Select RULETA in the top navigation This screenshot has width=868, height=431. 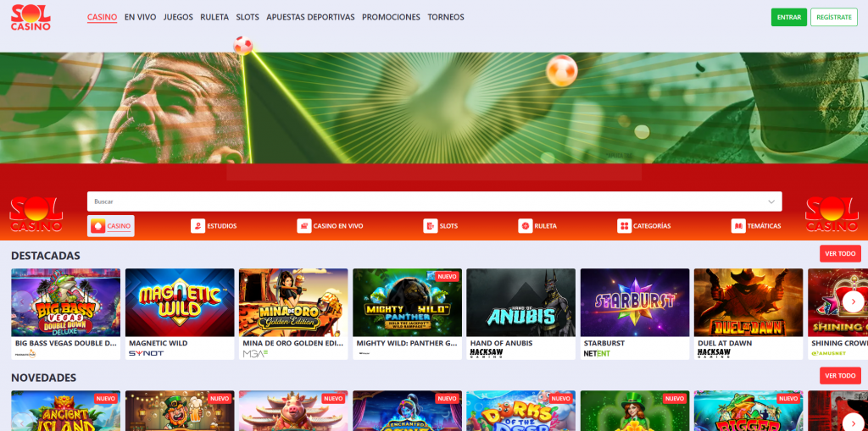tap(214, 17)
